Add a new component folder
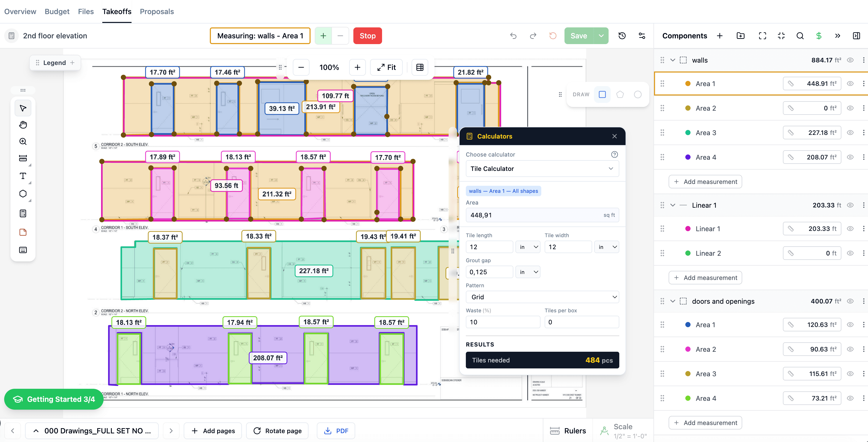This screenshot has height=442, width=868. [x=741, y=36]
